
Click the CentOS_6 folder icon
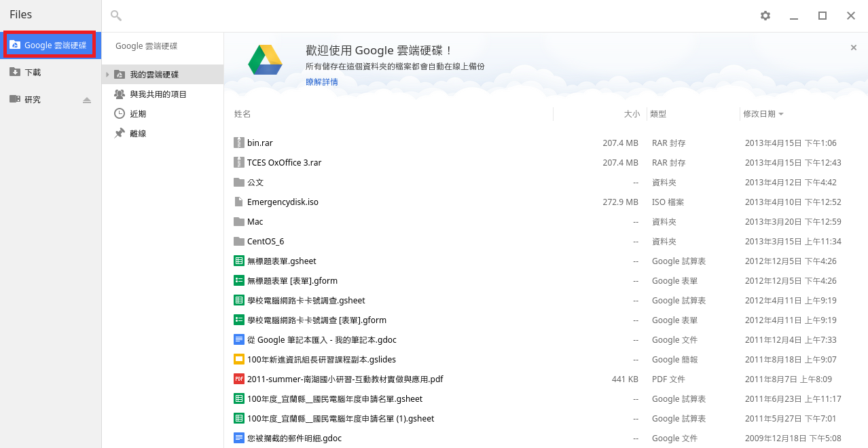pyautogui.click(x=238, y=242)
